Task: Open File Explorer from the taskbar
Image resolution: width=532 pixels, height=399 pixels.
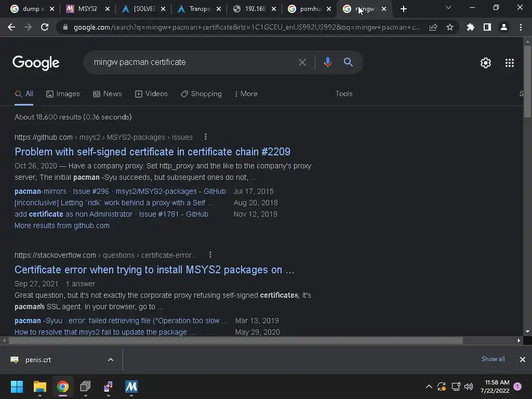Action: pyautogui.click(x=39, y=387)
